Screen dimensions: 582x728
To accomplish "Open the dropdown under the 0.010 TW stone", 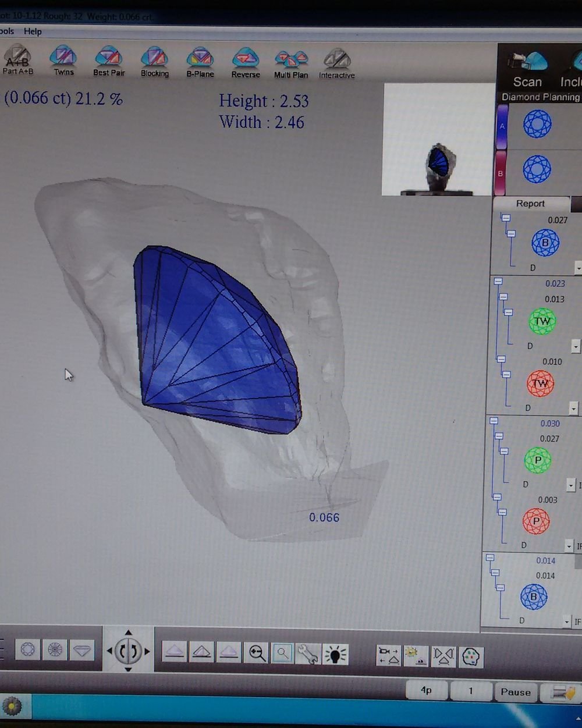I will [x=573, y=409].
